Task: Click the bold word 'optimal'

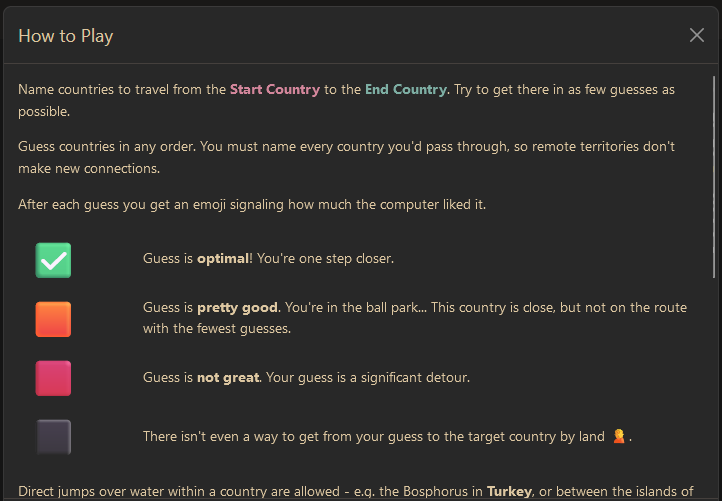Action: (x=224, y=258)
